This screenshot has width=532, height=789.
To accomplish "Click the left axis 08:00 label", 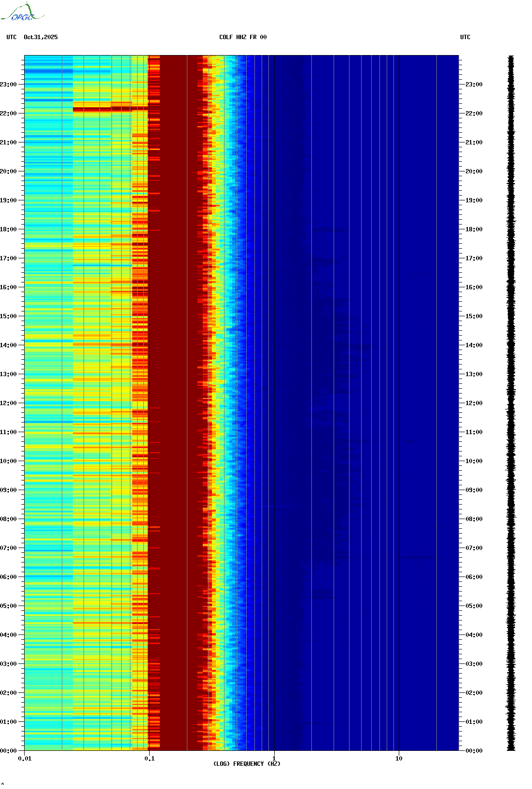I will pos(8,519).
